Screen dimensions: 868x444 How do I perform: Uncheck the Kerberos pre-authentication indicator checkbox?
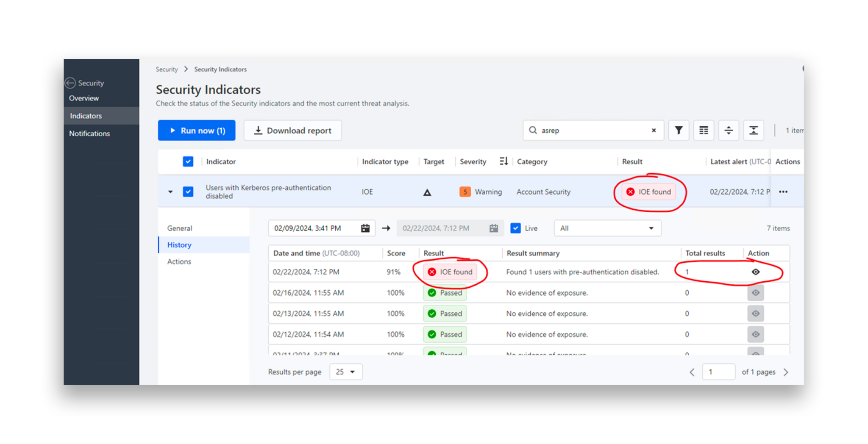(x=188, y=192)
